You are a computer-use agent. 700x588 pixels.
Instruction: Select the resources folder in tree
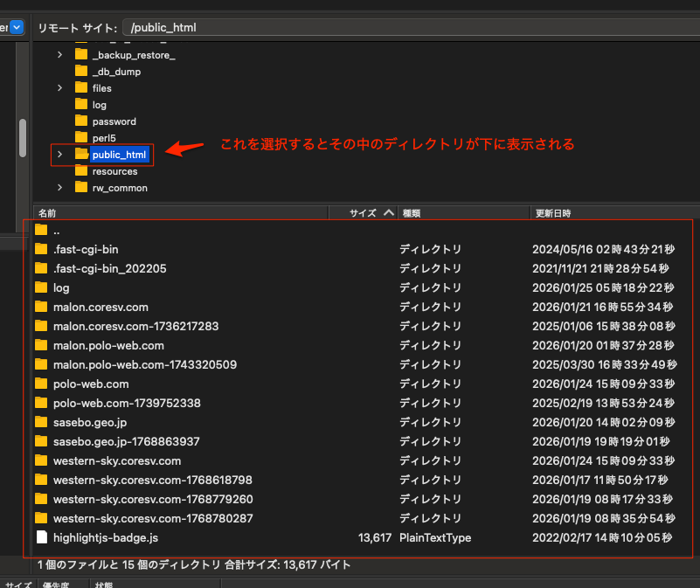click(114, 171)
